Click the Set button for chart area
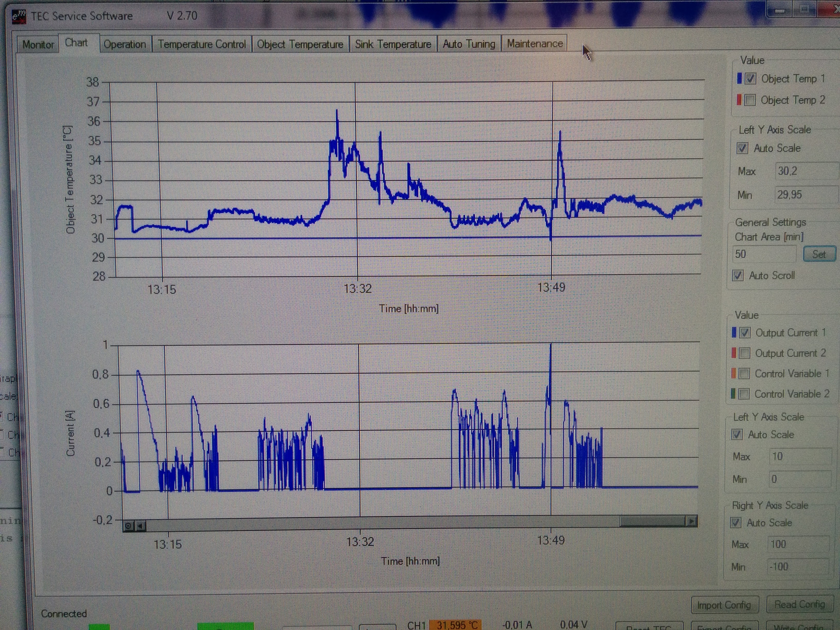This screenshot has width=840, height=630. point(819,254)
